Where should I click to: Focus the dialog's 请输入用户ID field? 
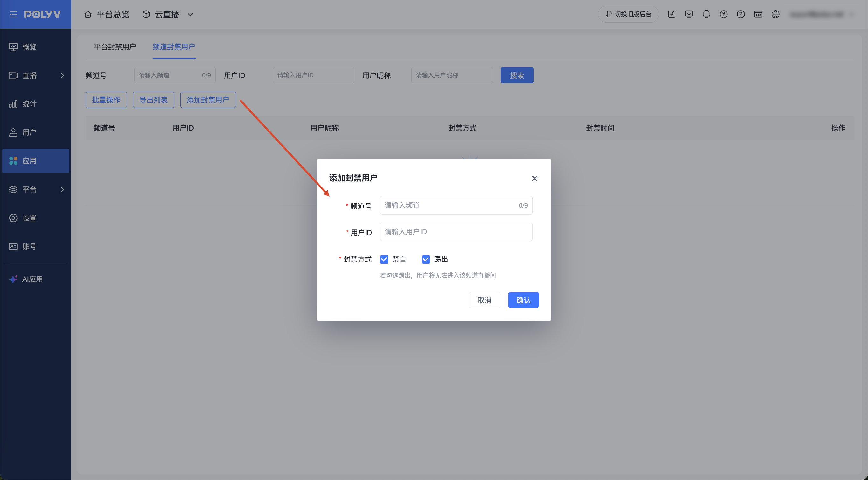[456, 232]
